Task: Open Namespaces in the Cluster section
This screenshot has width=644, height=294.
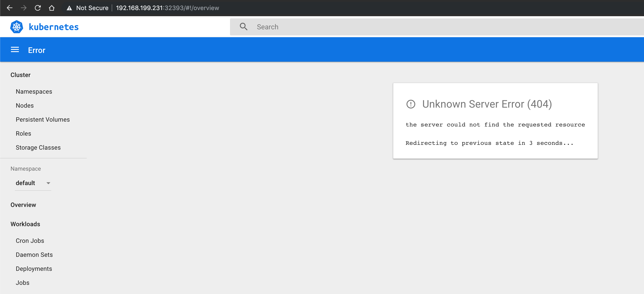Action: tap(34, 92)
